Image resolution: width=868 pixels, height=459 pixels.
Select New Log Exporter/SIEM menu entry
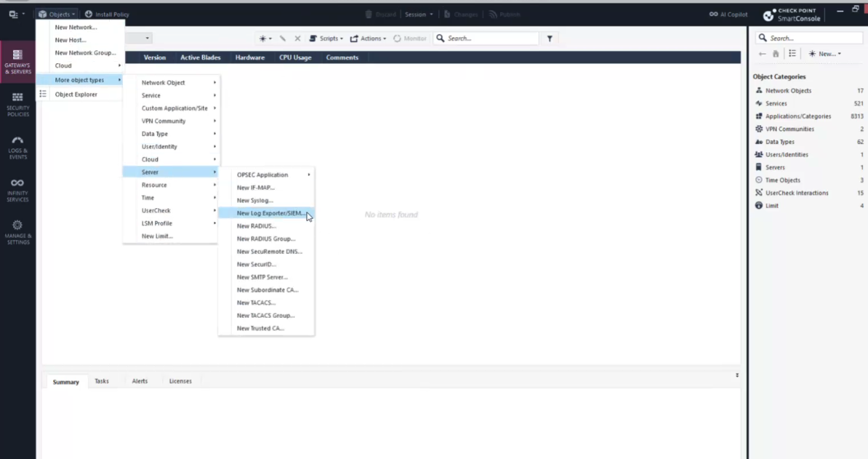coord(270,213)
